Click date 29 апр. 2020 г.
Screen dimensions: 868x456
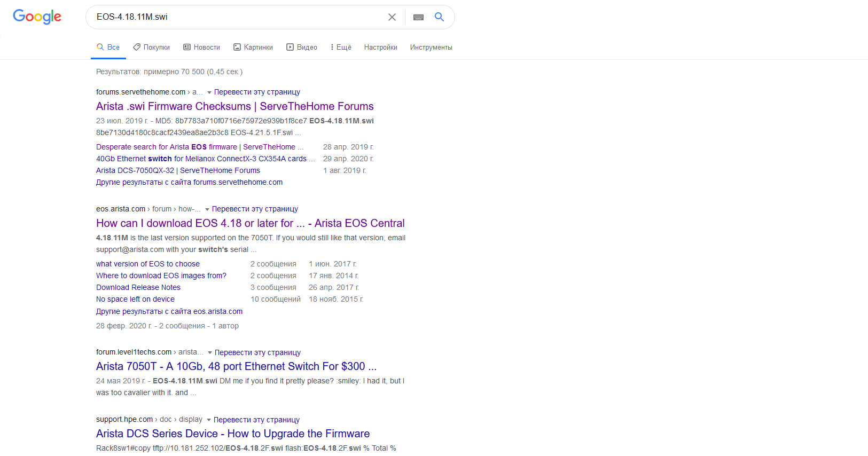pos(348,159)
